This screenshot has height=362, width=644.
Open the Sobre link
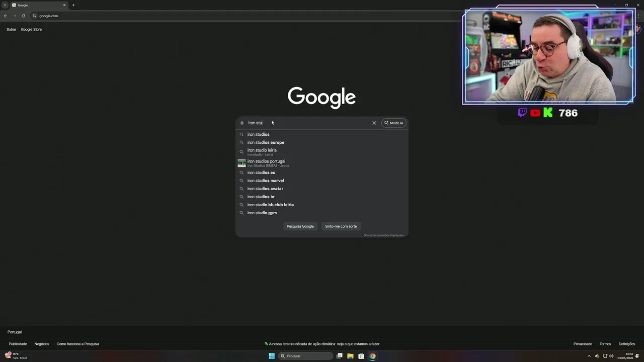pos(11,29)
